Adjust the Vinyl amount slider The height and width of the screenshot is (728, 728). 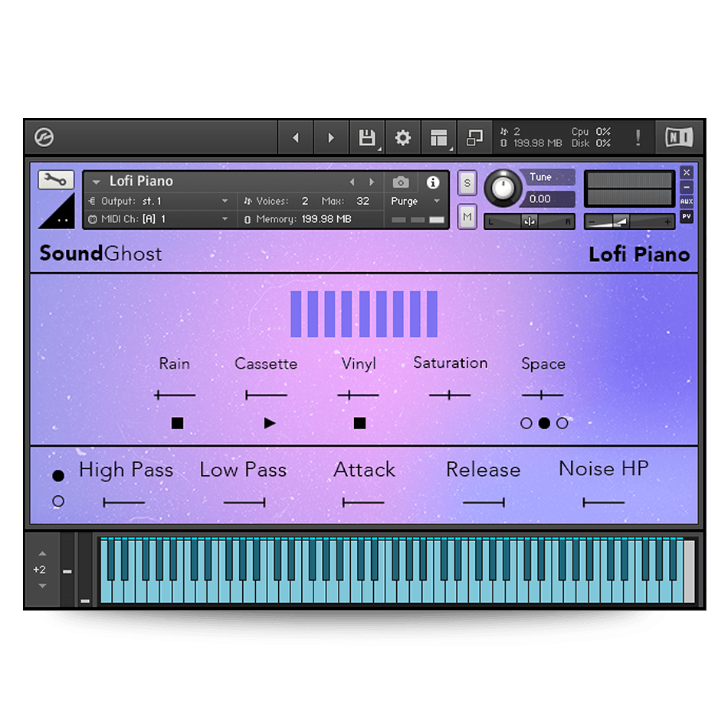click(358, 395)
